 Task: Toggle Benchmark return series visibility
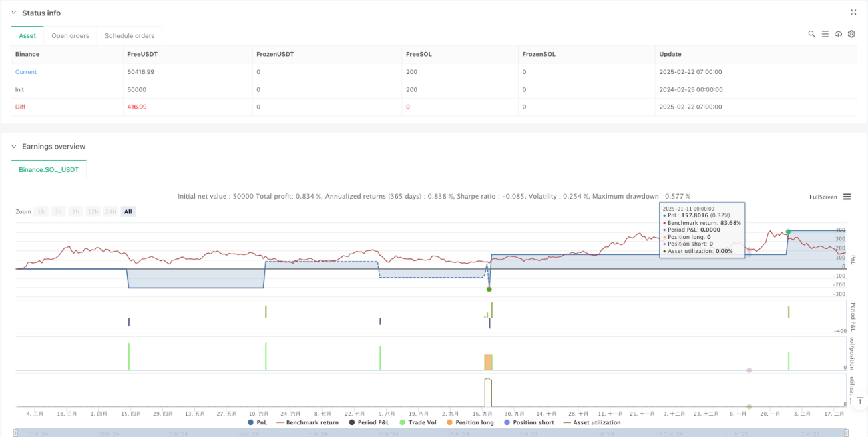click(x=307, y=422)
